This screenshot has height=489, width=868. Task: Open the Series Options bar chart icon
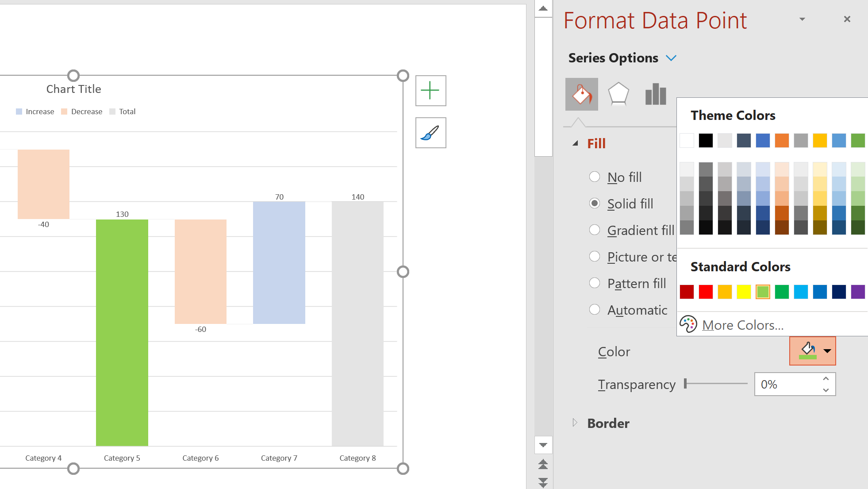tap(655, 94)
